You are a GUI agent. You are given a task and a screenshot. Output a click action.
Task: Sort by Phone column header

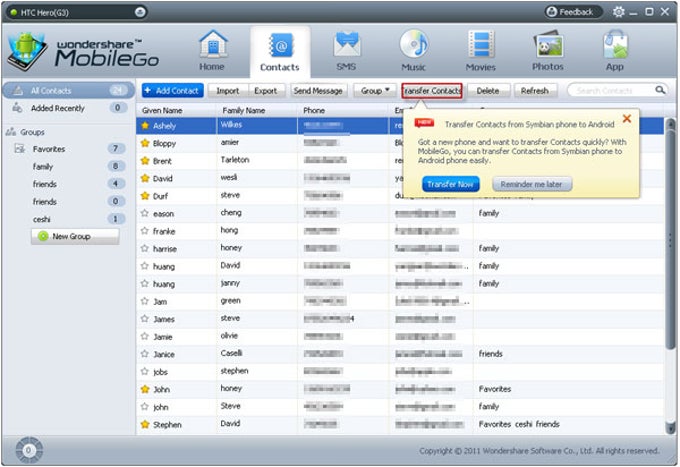point(343,110)
